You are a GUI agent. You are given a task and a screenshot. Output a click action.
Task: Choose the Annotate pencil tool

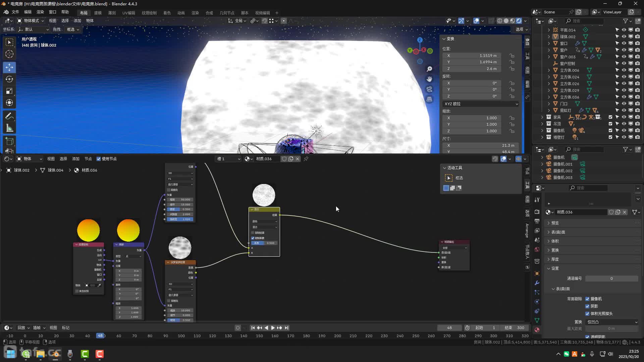9,116
